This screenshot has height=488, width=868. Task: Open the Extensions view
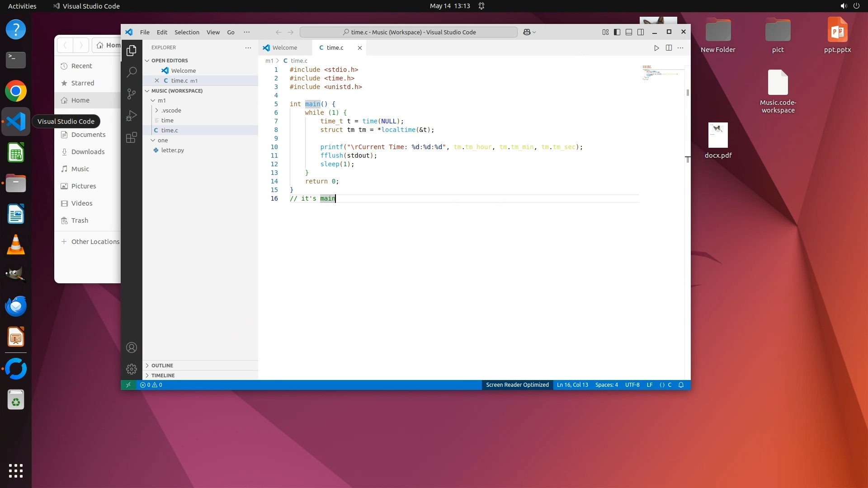pyautogui.click(x=132, y=137)
